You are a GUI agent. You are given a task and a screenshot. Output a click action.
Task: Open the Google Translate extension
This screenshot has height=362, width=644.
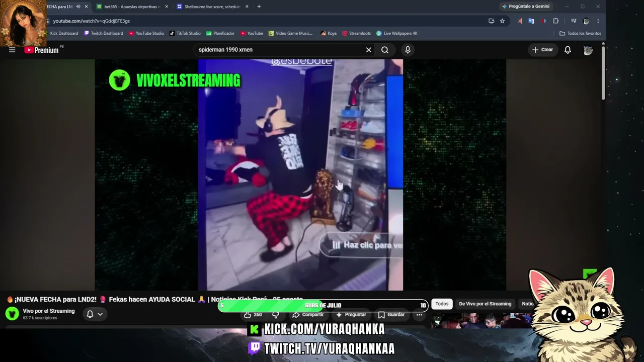pos(531,21)
